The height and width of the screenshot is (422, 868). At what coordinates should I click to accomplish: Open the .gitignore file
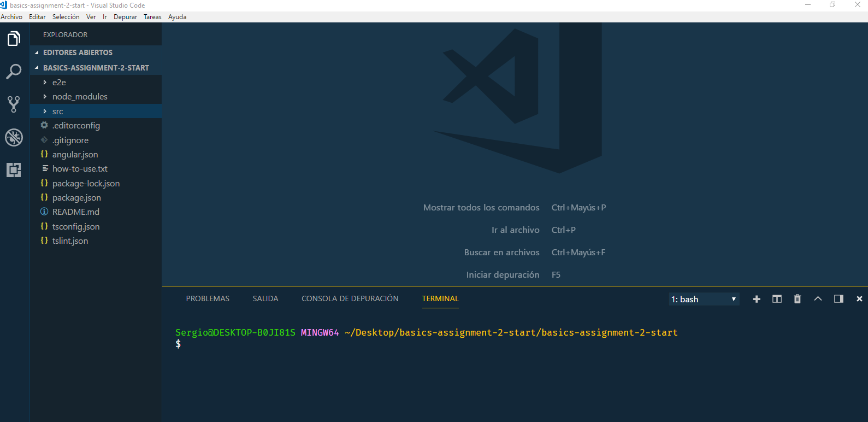(x=70, y=140)
